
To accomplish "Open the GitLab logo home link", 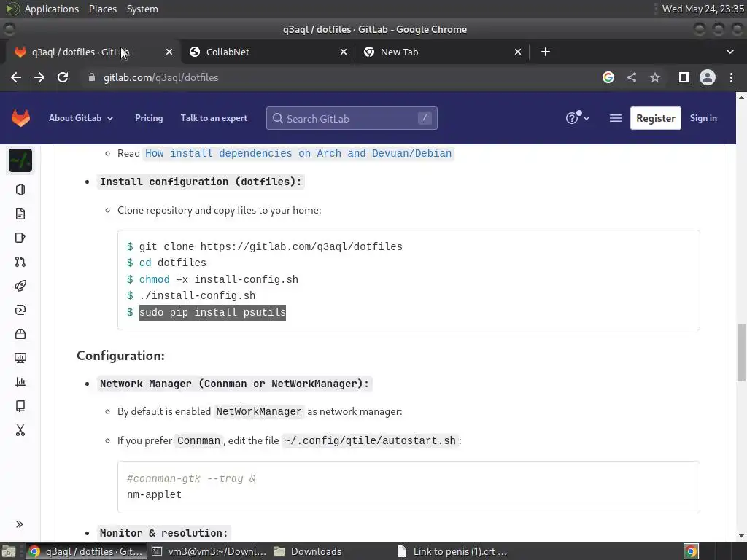I will click(x=20, y=118).
